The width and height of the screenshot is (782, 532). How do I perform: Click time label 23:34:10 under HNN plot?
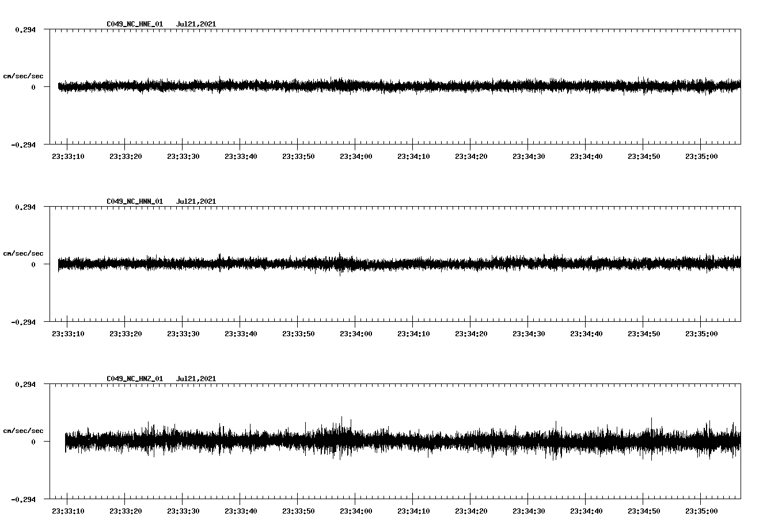[x=413, y=333]
